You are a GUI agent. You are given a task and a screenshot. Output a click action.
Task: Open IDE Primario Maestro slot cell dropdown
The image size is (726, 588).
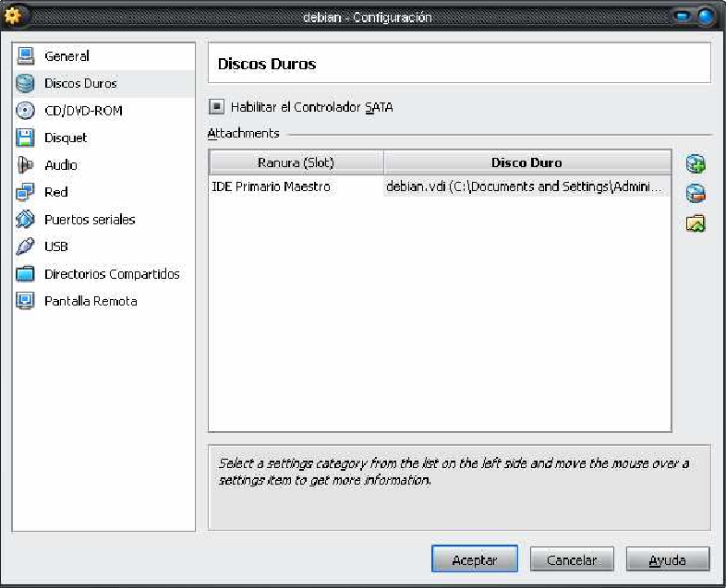(296, 187)
